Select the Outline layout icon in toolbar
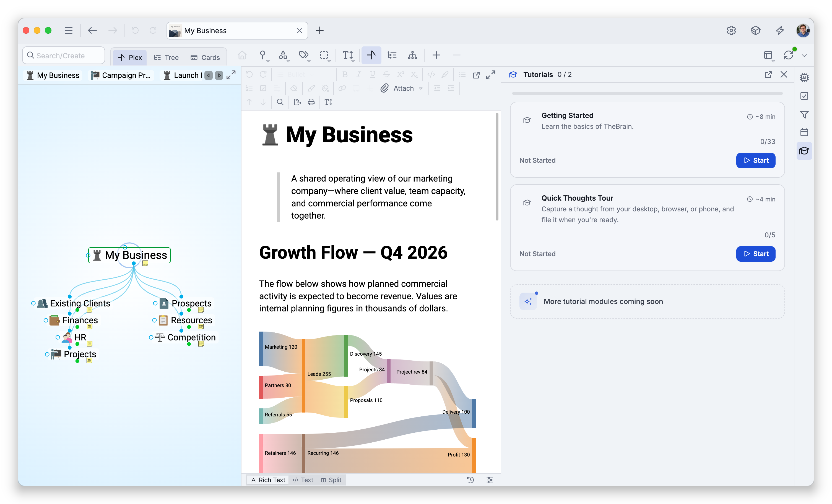The image size is (832, 504). (x=392, y=55)
